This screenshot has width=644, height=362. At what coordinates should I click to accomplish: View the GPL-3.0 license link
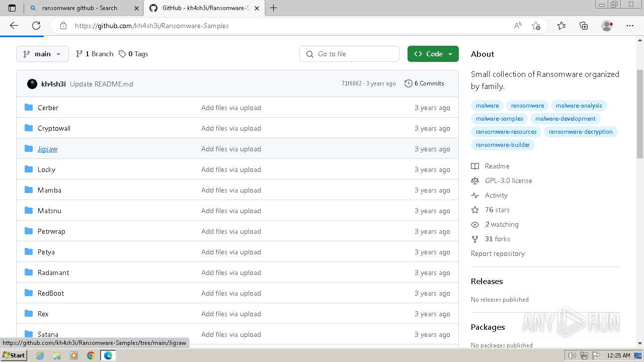[x=502, y=180]
